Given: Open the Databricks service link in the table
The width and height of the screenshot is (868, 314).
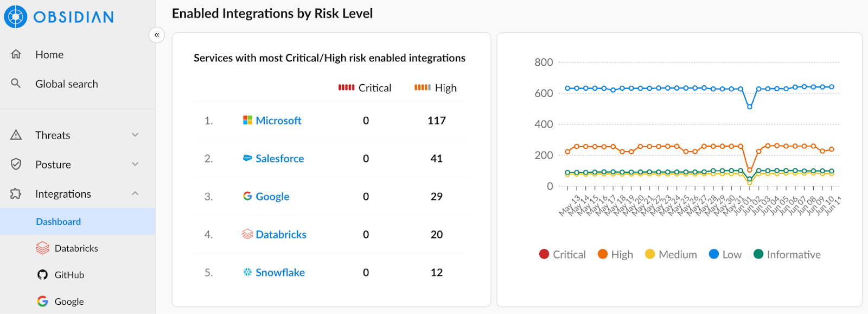Looking at the screenshot, I should [x=281, y=235].
